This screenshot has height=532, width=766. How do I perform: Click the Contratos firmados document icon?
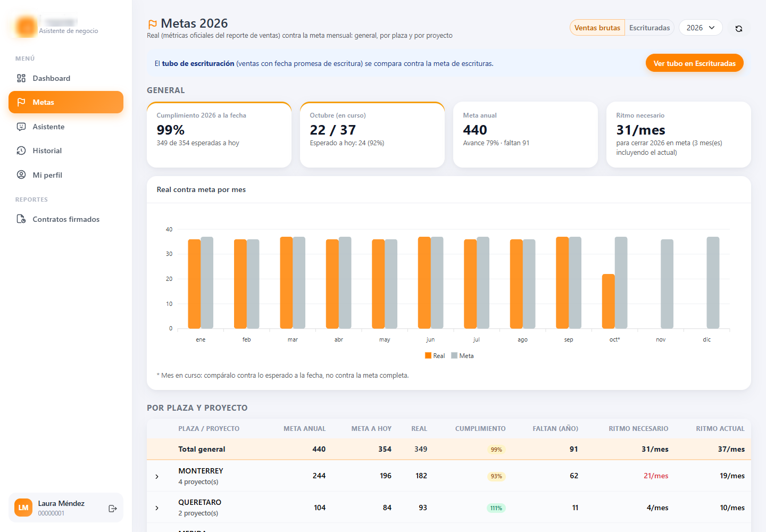[x=21, y=219]
